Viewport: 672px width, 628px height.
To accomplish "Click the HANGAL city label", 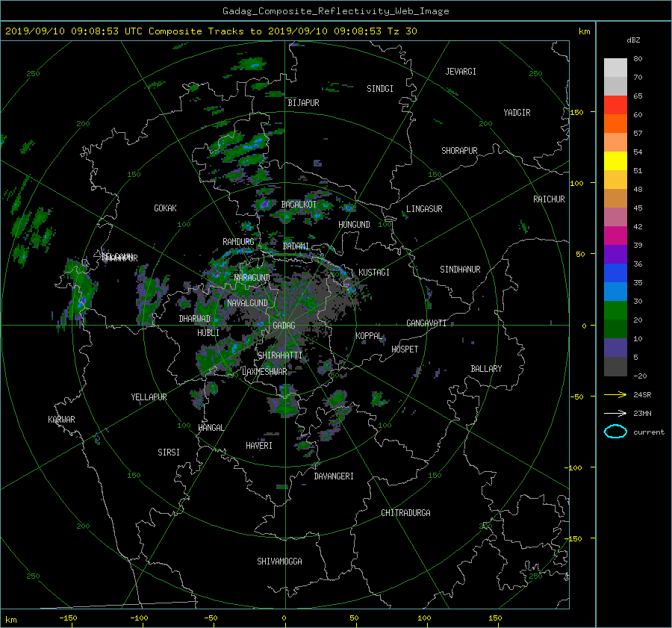I will tap(211, 428).
